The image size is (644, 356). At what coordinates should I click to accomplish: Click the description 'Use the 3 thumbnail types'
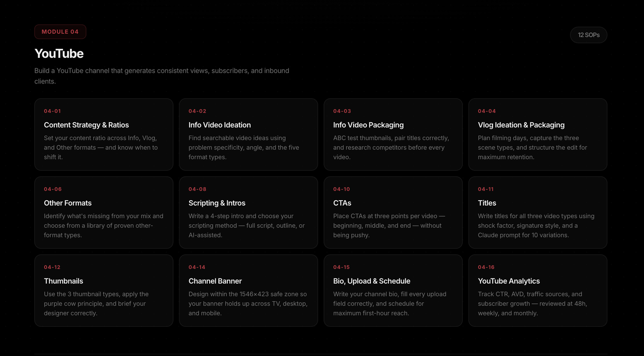96,304
